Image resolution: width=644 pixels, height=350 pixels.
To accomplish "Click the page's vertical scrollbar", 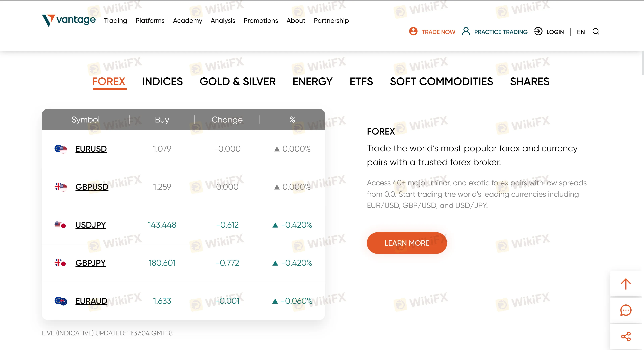I will [642, 62].
